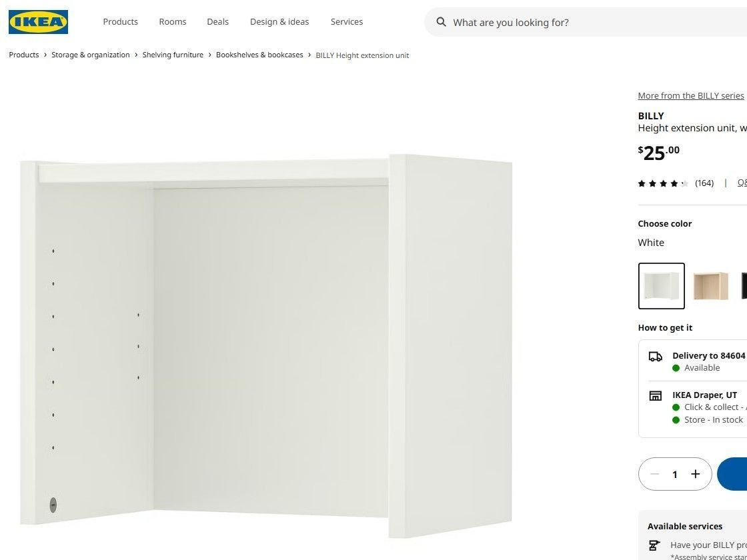The width and height of the screenshot is (747, 560).
Task: Go to Storage & organization breadcrumb
Action: click(91, 55)
